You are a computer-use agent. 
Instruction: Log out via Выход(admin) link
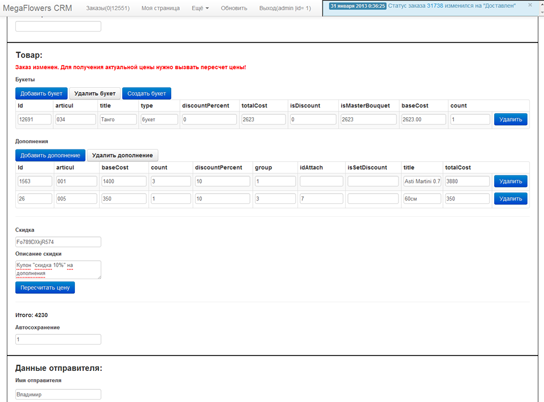(285, 8)
